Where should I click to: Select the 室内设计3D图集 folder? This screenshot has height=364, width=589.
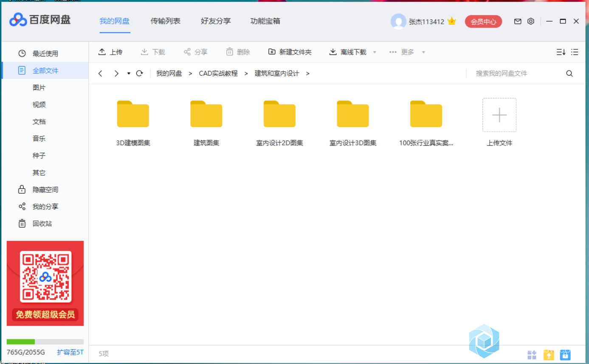pyautogui.click(x=353, y=123)
